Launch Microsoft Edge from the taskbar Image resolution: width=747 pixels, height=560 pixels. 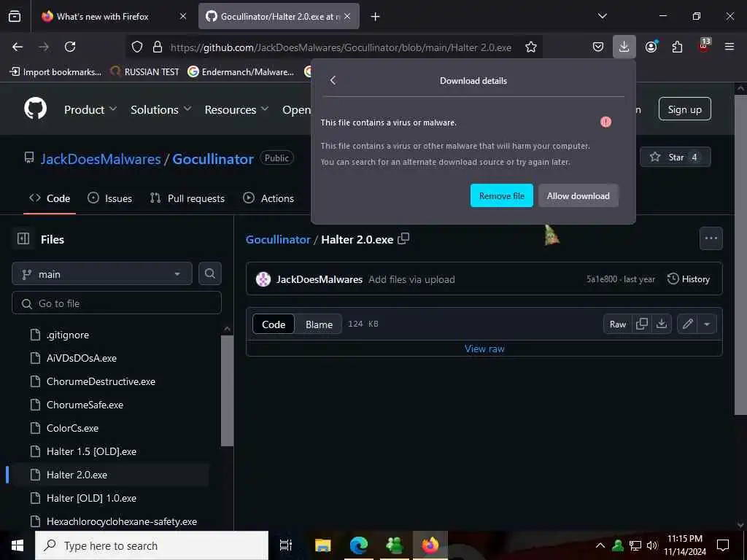click(x=359, y=545)
